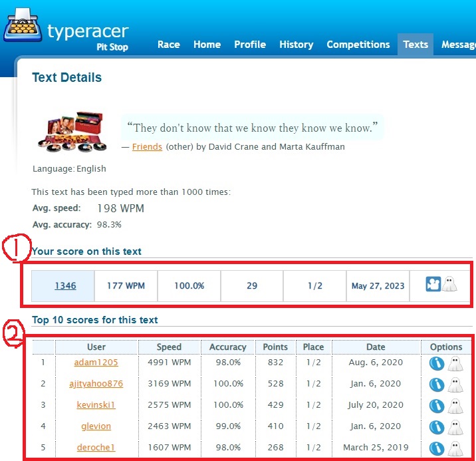
Task: Click the 2463 WPM speed value
Action: click(x=169, y=426)
